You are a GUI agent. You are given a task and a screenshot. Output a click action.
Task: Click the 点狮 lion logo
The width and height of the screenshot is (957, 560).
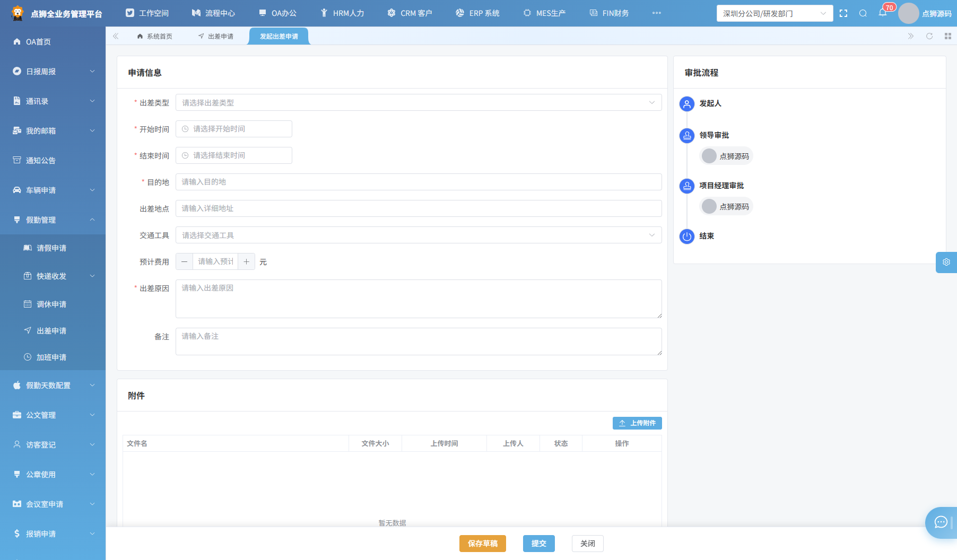(x=18, y=13)
